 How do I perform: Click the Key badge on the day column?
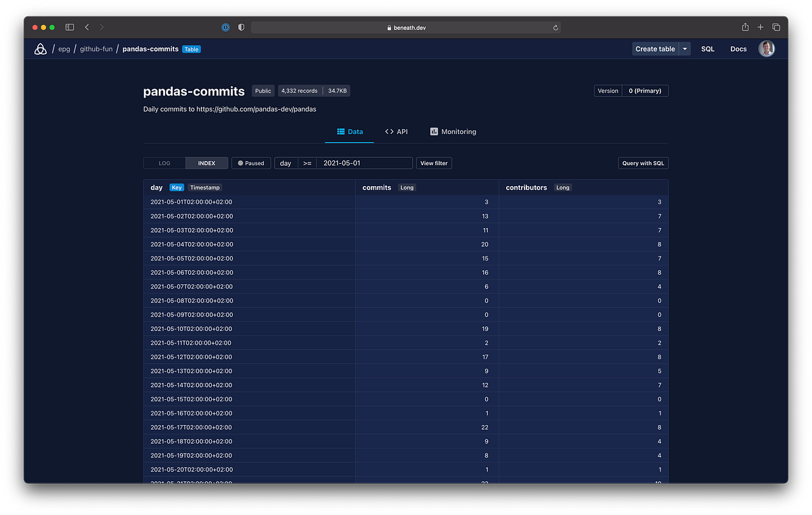[x=177, y=187]
